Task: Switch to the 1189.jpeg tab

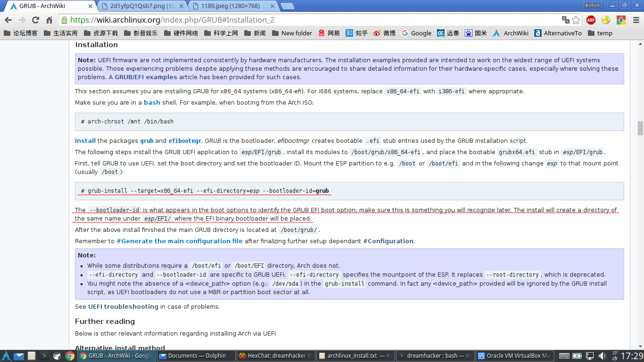Action: click(x=233, y=6)
